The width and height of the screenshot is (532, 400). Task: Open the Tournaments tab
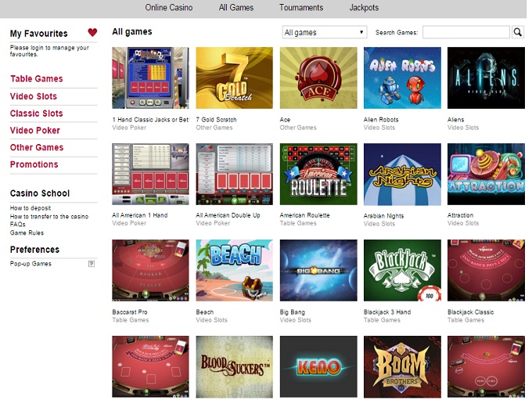point(301,8)
